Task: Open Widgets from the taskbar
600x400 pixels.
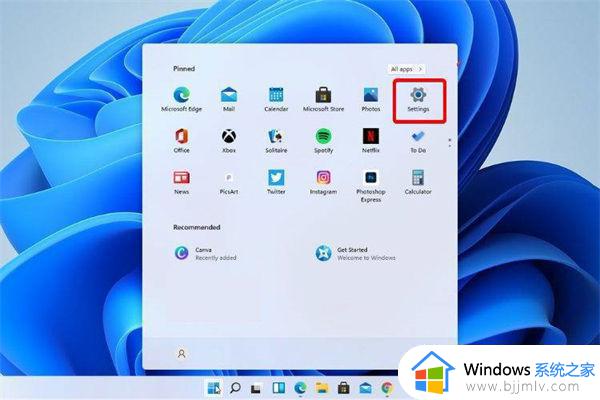Action: tap(278, 388)
